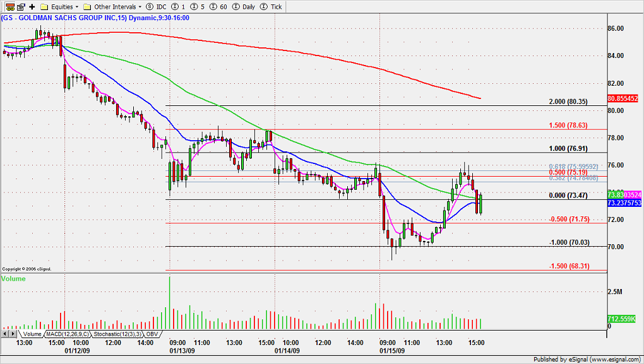Click the 01/15/09 date label
Viewport: 644px width, 364px height.
(x=392, y=351)
